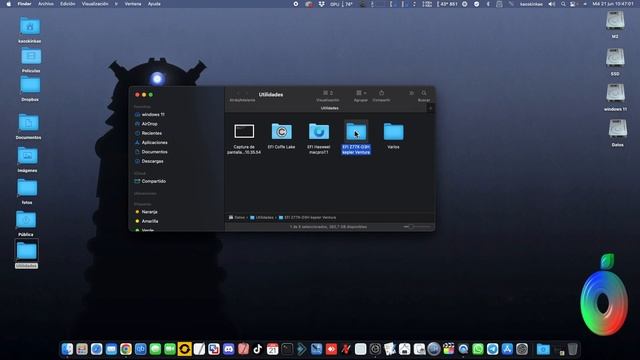Screen dimensions: 640x360
Task: Select the Captura de pantalla file
Action: pyautogui.click(x=244, y=131)
